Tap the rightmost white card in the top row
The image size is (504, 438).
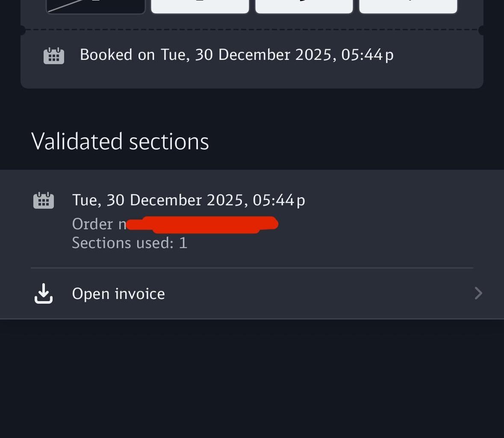click(x=407, y=5)
